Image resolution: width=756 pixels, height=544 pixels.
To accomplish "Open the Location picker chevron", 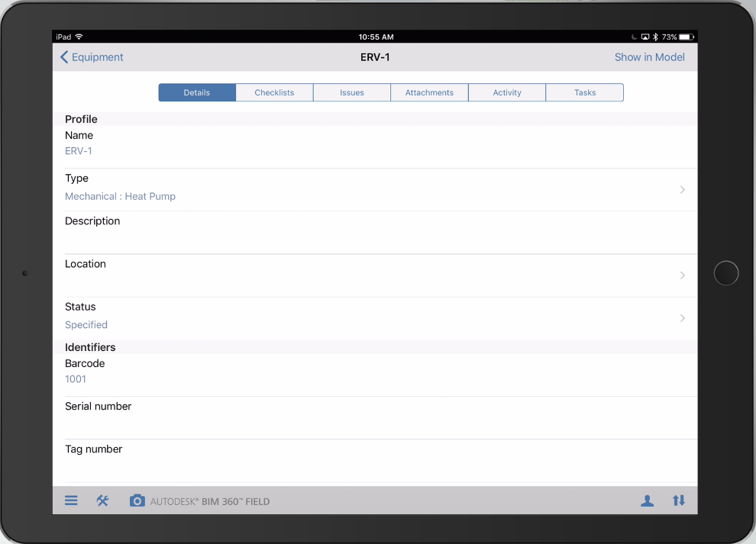I will point(682,275).
